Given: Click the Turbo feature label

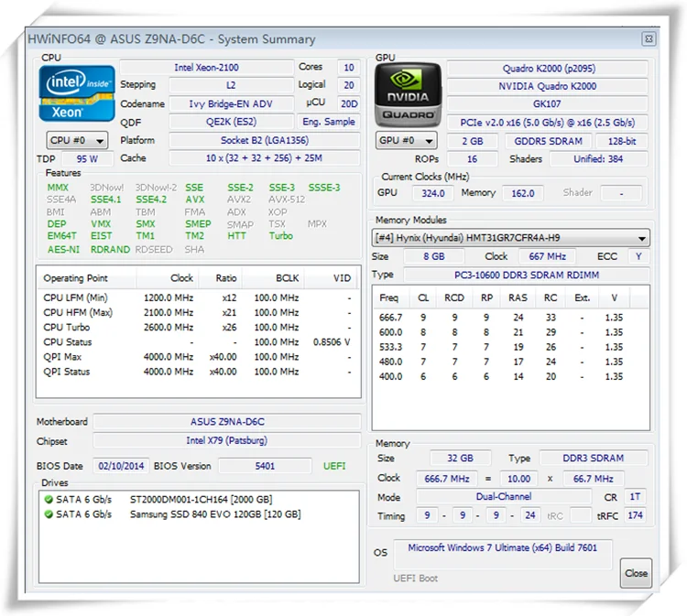Looking at the screenshot, I should coord(281,236).
